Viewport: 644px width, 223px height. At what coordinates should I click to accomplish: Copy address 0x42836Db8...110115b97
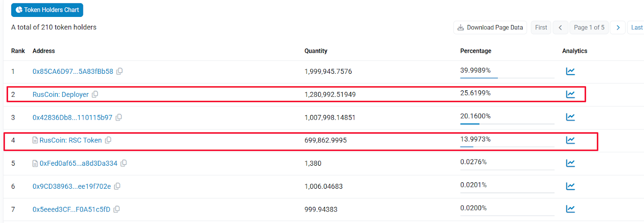(x=119, y=117)
